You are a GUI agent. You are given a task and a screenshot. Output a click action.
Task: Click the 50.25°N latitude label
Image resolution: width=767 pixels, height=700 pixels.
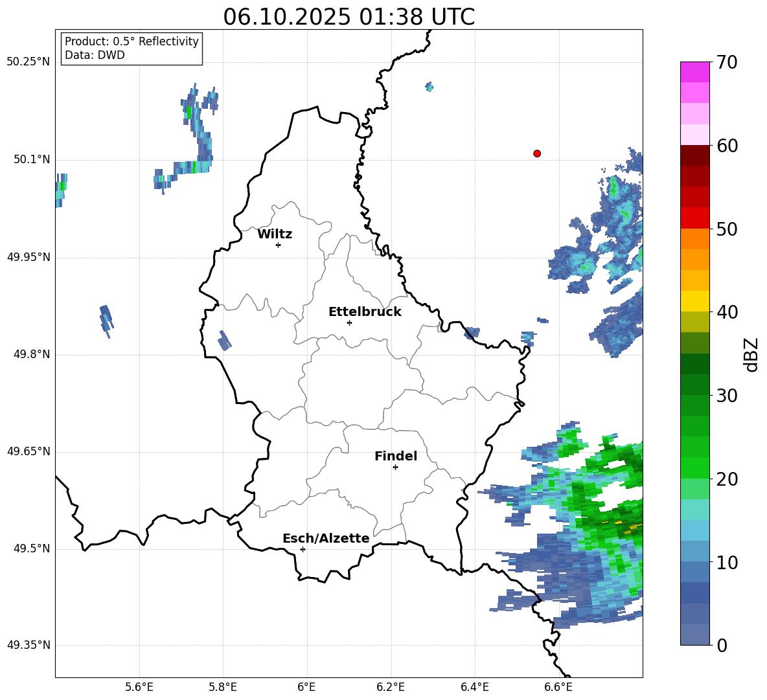coord(29,62)
